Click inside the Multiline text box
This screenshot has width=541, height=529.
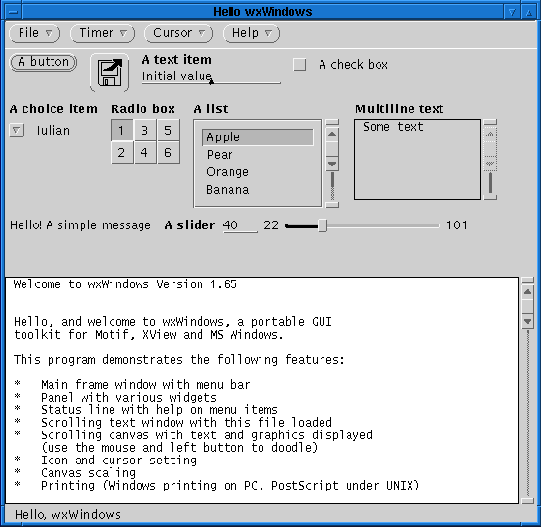click(417, 159)
